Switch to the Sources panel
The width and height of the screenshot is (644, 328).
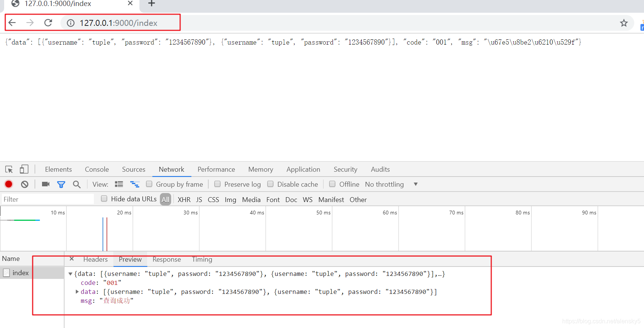coord(134,169)
